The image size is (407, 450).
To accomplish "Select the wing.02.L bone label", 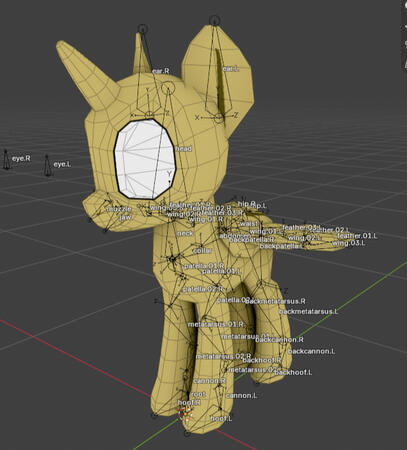I will point(304,238).
